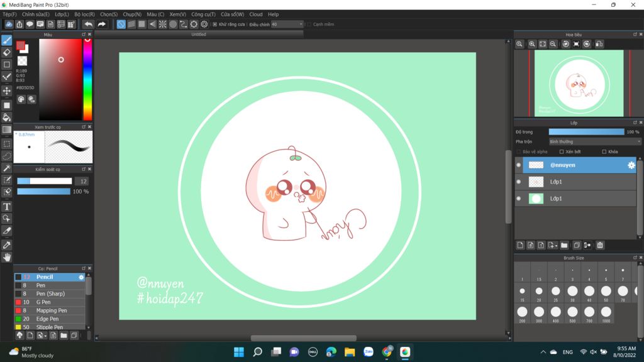Open Pencil brush settings gear
The image size is (644, 362).
pyautogui.click(x=81, y=277)
